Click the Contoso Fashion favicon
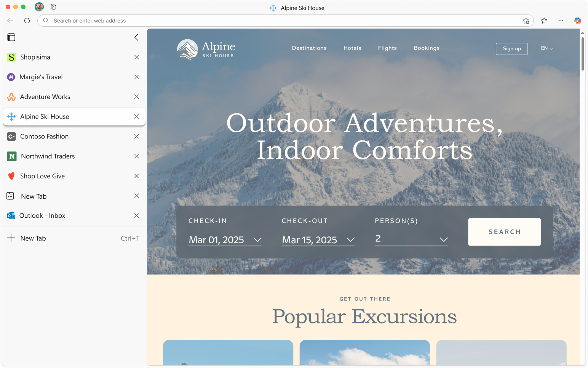This screenshot has height=368, width=588. pos(12,137)
